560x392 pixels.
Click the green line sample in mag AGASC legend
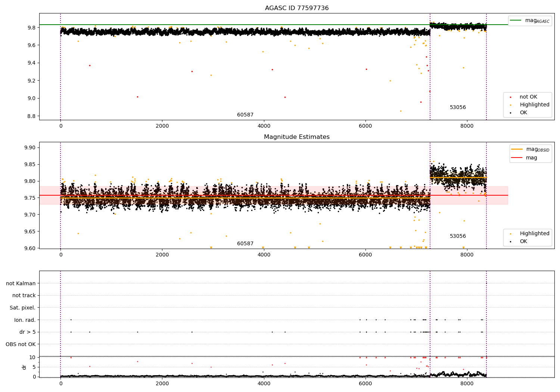516,21
